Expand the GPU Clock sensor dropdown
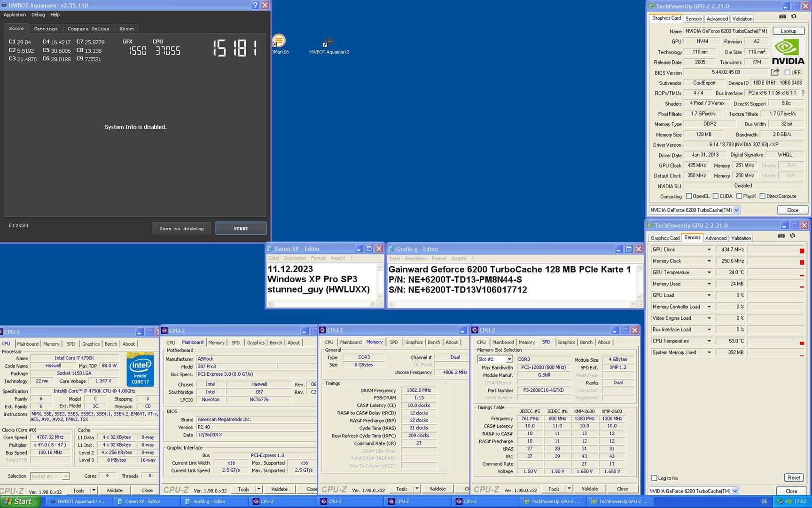 click(x=709, y=250)
